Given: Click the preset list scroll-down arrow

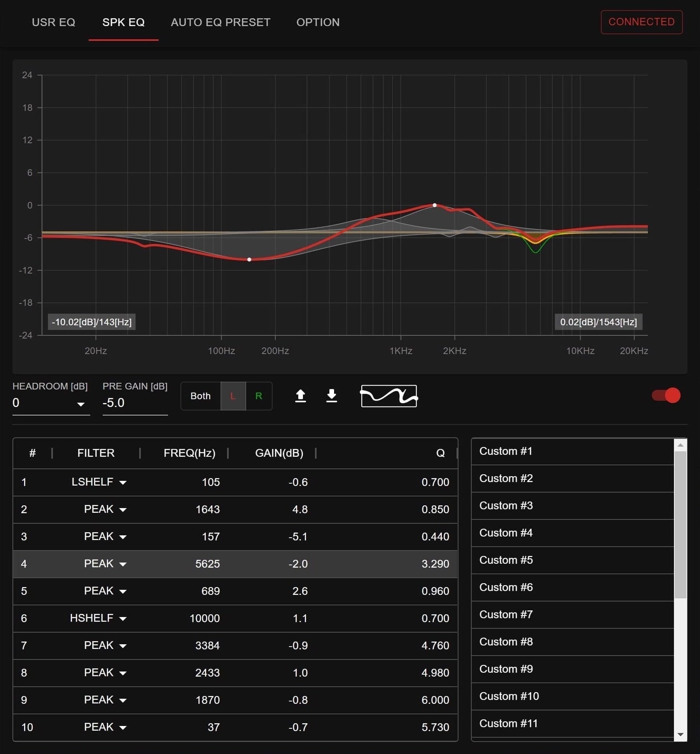Looking at the screenshot, I should pos(681,735).
